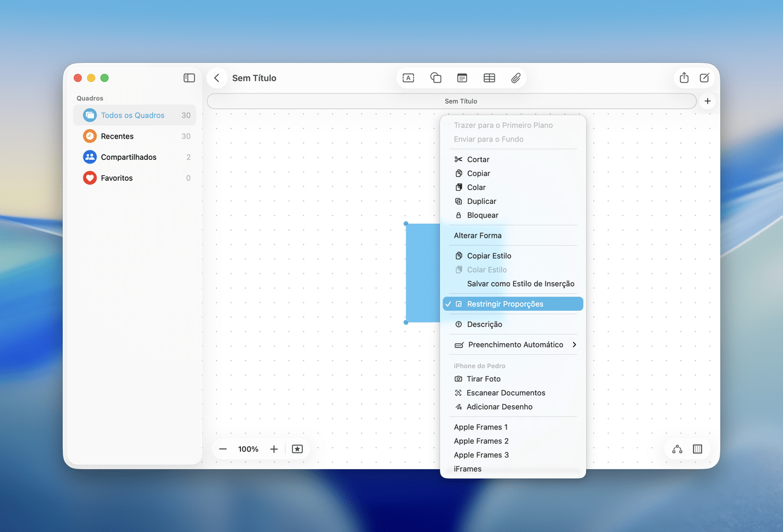Open the Alterar Forma menu option
Screen dimensions: 783x532
(x=477, y=236)
